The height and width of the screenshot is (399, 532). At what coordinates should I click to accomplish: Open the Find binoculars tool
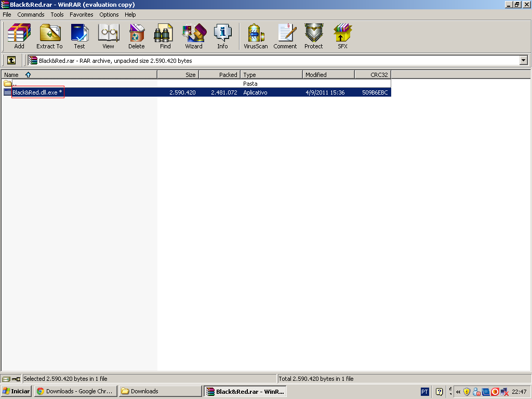pyautogui.click(x=165, y=36)
